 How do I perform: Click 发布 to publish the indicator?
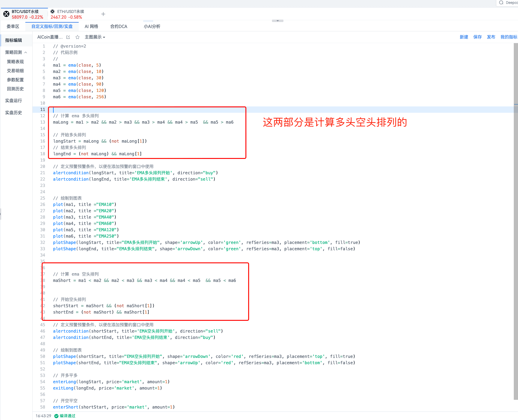pyautogui.click(x=491, y=37)
